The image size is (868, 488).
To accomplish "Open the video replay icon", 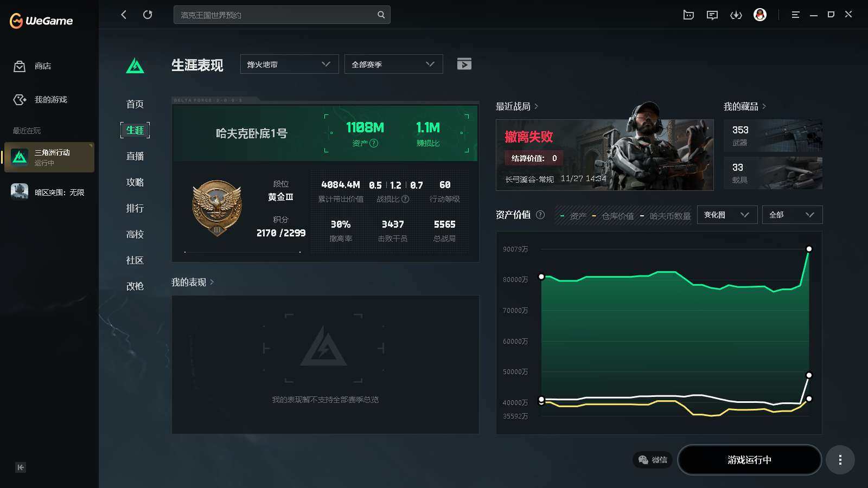I will pos(464,64).
